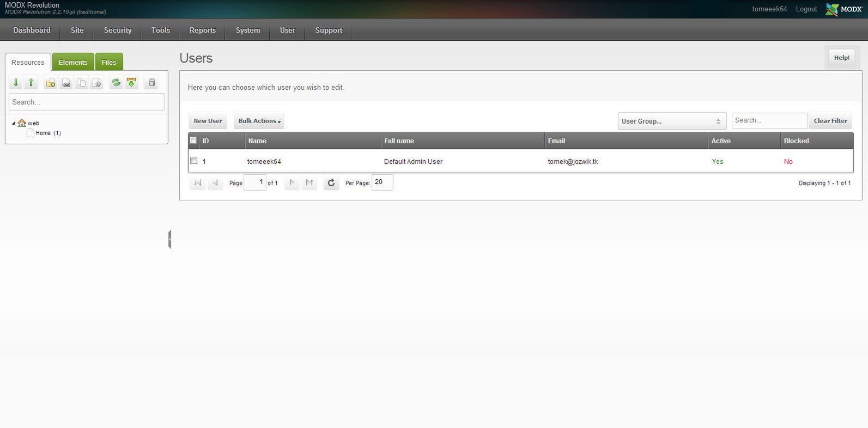Screen dimensions: 868x428
Task: Select the Home (1) tree item
Action: 48,133
